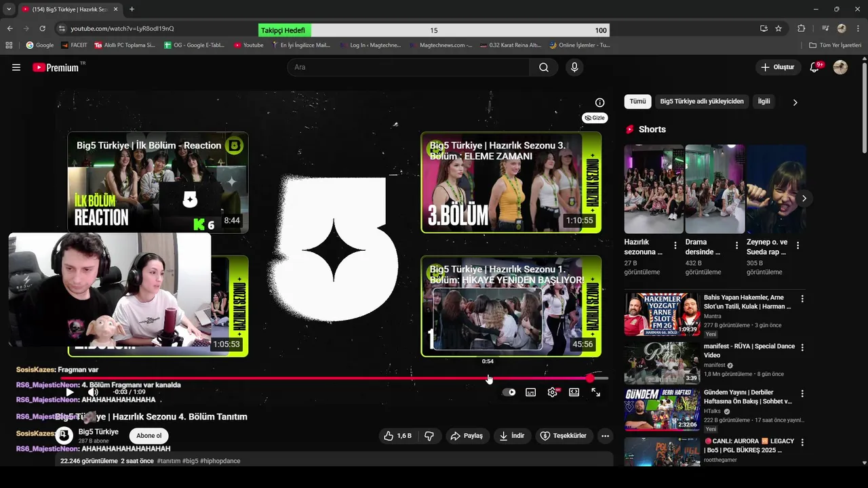Open the account avatar menu
This screenshot has width=868, height=488.
pyautogui.click(x=840, y=67)
